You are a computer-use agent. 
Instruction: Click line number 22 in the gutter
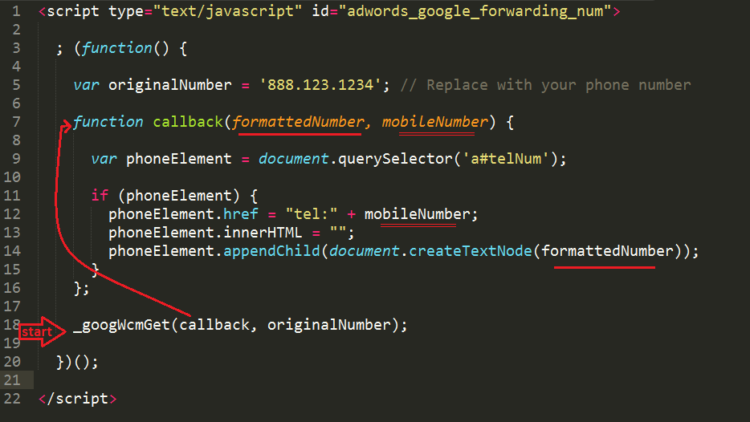point(12,399)
